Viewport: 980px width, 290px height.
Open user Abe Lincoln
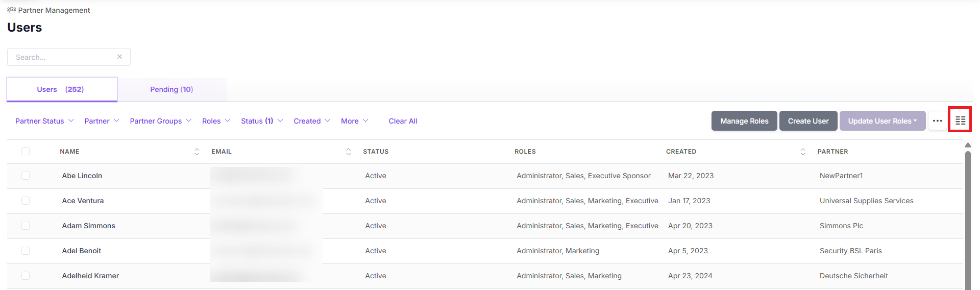click(82, 176)
